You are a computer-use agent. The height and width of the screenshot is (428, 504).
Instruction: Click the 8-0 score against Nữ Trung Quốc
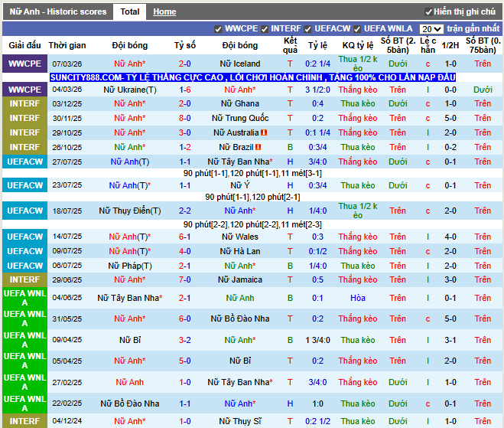click(x=184, y=118)
